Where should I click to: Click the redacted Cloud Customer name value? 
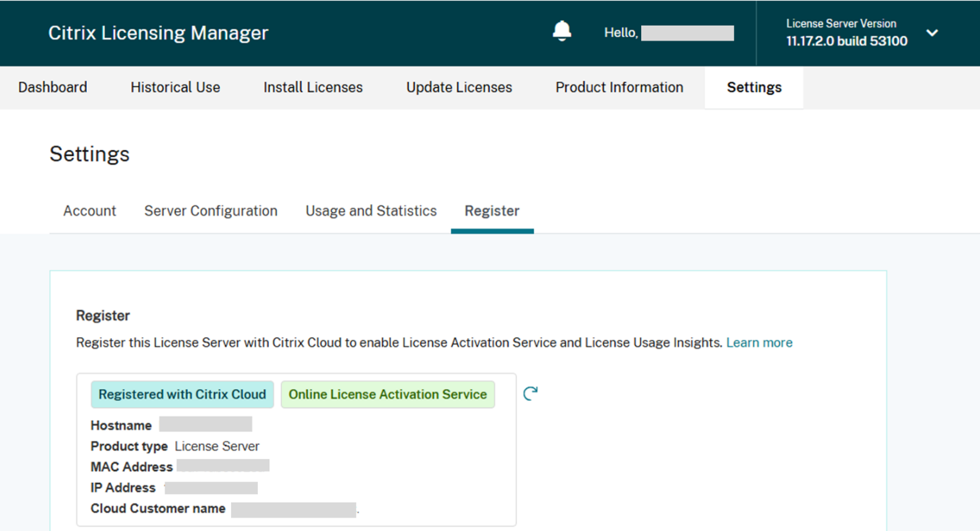pyautogui.click(x=293, y=509)
